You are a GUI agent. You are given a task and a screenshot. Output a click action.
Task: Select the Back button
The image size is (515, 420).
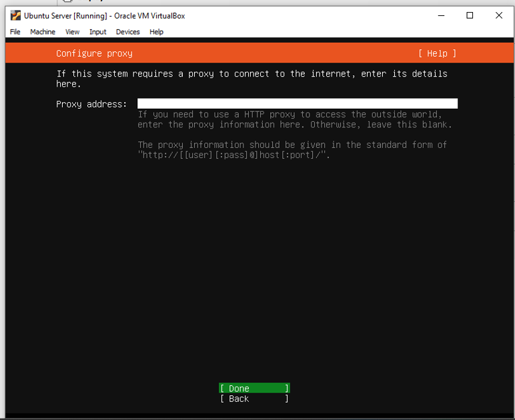point(254,399)
